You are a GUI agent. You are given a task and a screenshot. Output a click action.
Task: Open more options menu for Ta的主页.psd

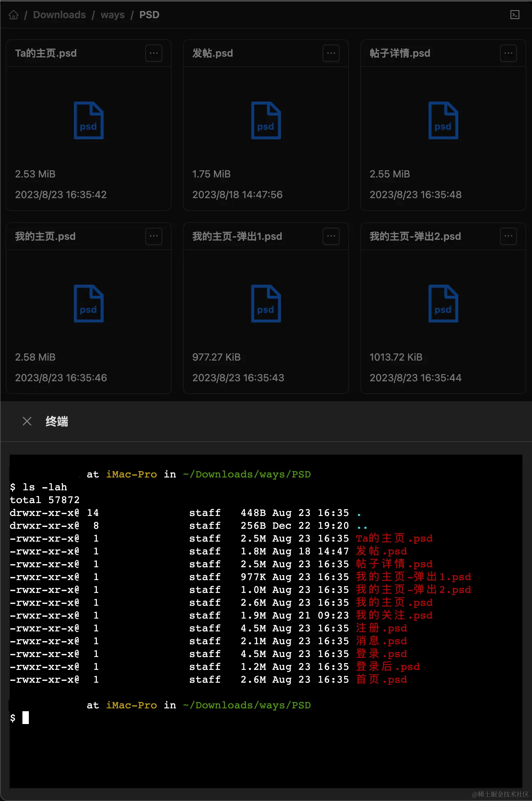154,53
